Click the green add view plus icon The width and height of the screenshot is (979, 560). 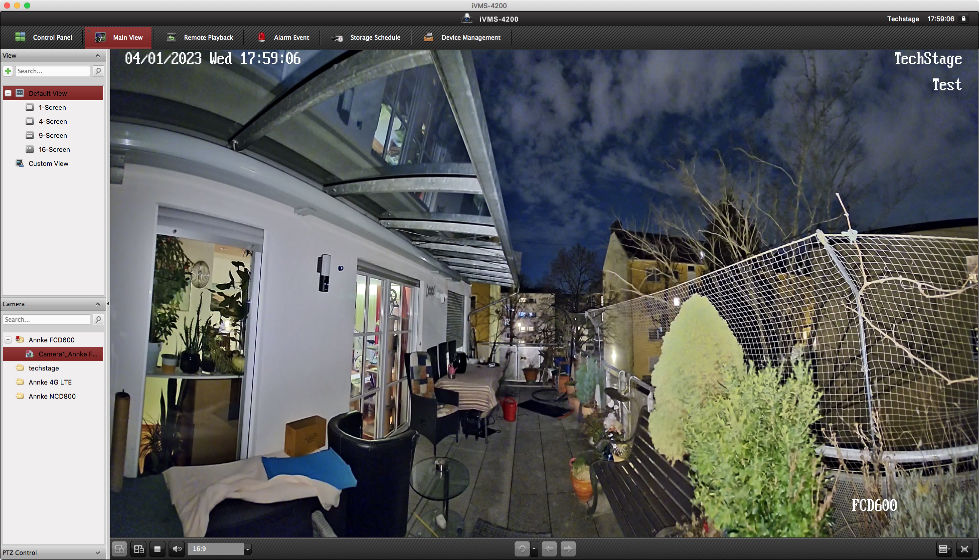(x=8, y=71)
